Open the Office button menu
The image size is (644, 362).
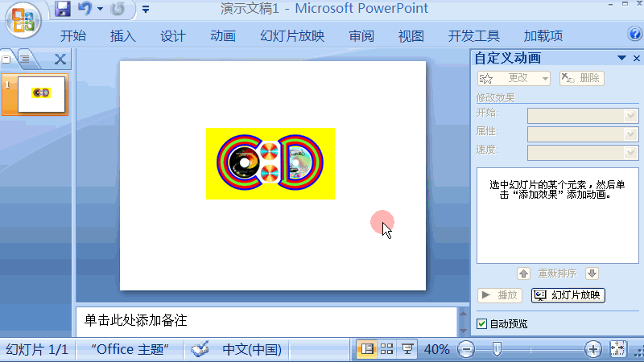click(x=23, y=19)
